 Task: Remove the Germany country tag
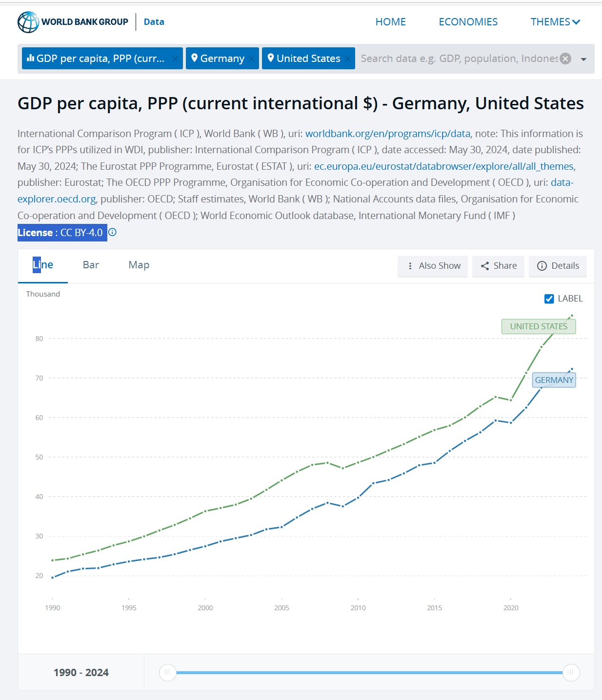tap(251, 59)
